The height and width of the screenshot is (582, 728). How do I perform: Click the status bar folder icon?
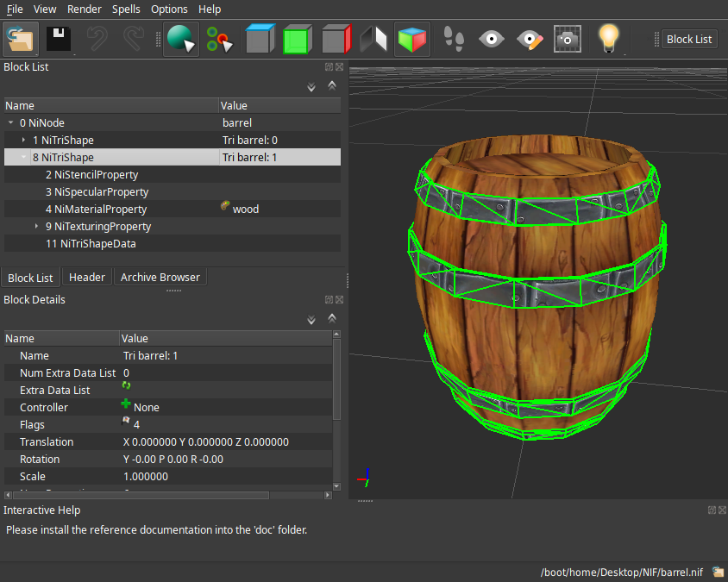(718, 572)
